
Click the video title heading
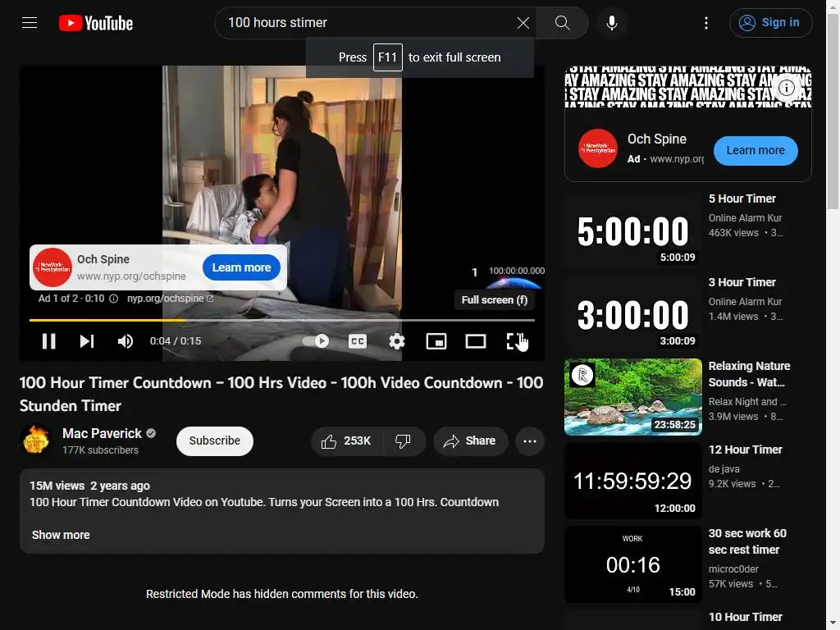[281, 394]
